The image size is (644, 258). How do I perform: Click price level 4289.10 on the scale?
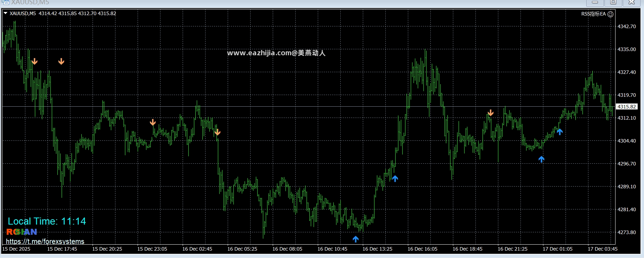(x=627, y=187)
